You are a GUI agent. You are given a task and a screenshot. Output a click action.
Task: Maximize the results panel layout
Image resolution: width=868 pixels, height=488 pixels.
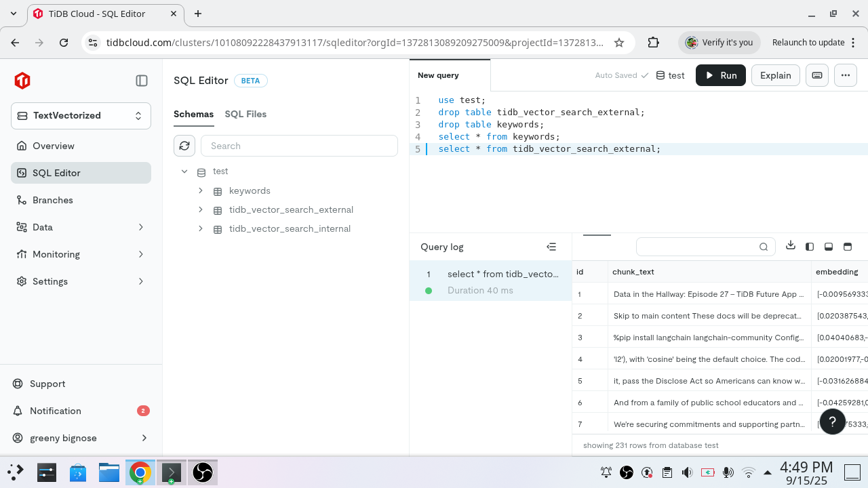pyautogui.click(x=848, y=247)
